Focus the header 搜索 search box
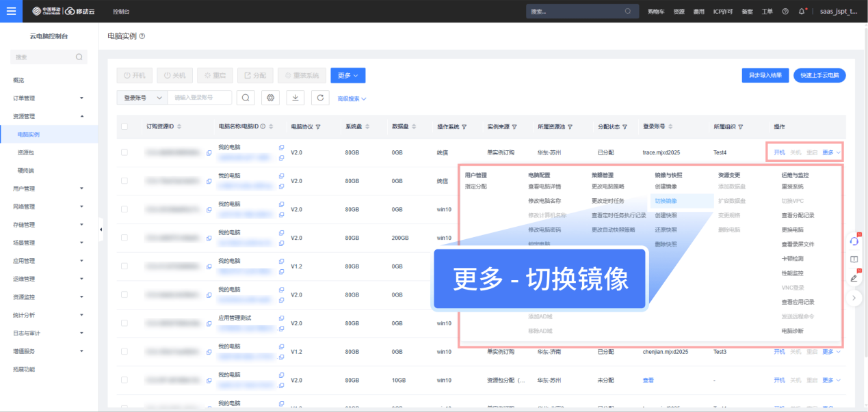 coord(582,12)
